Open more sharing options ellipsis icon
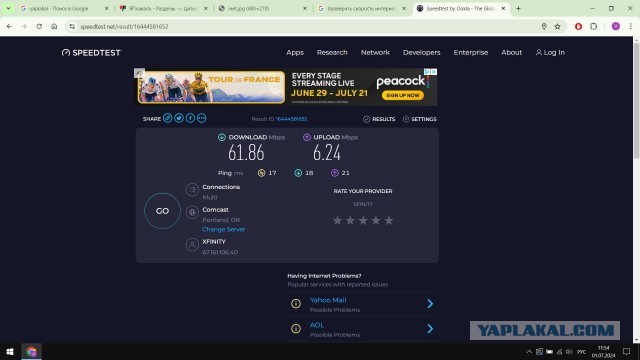 tap(202, 118)
